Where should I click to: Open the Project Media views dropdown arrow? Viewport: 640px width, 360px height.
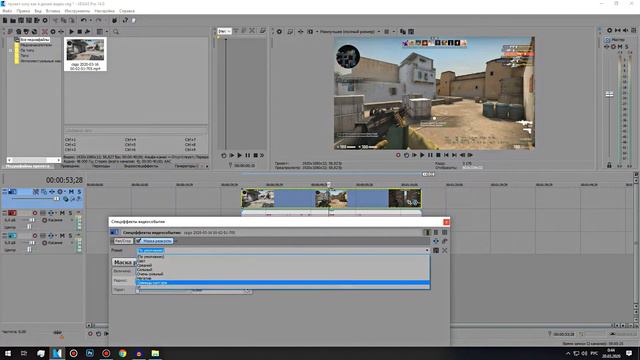coord(107,31)
